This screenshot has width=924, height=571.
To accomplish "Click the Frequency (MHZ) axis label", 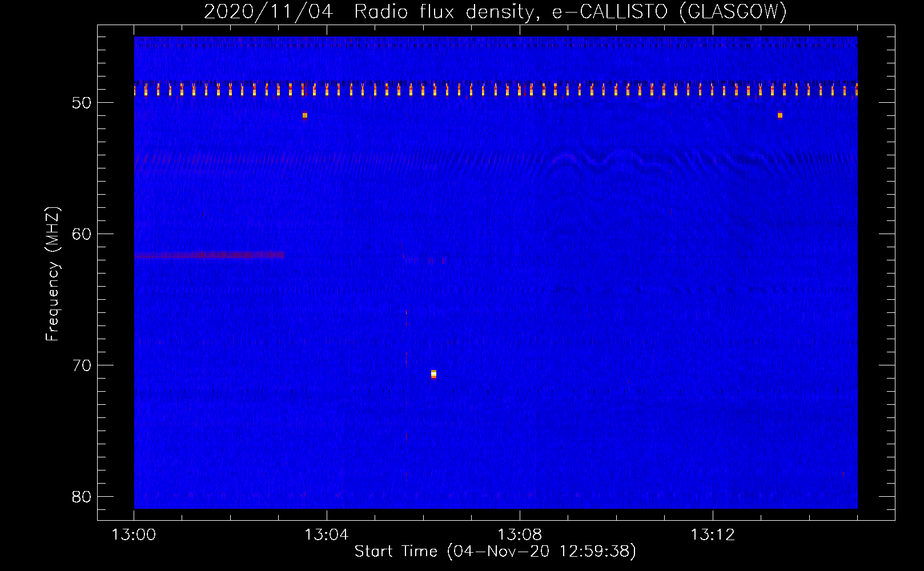I will (53, 274).
